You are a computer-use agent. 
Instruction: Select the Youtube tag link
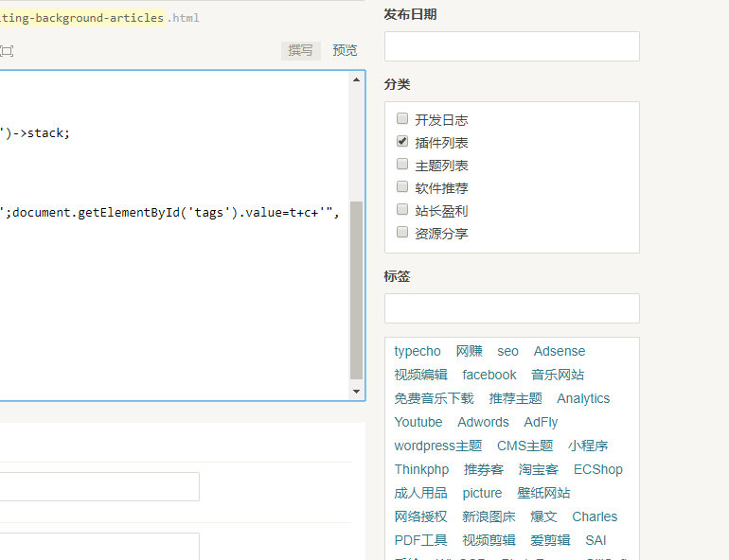[418, 422]
